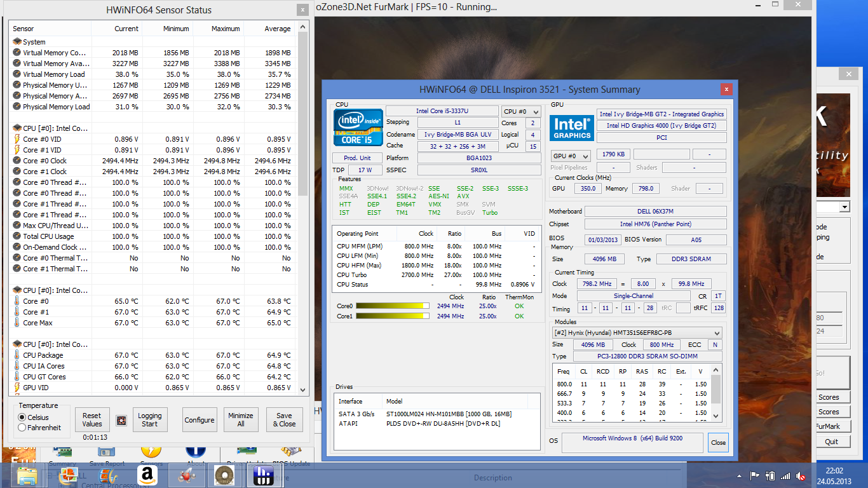868x488 pixels.
Task: Click the icon beside Total CPU Usage
Action: pyautogui.click(x=17, y=236)
